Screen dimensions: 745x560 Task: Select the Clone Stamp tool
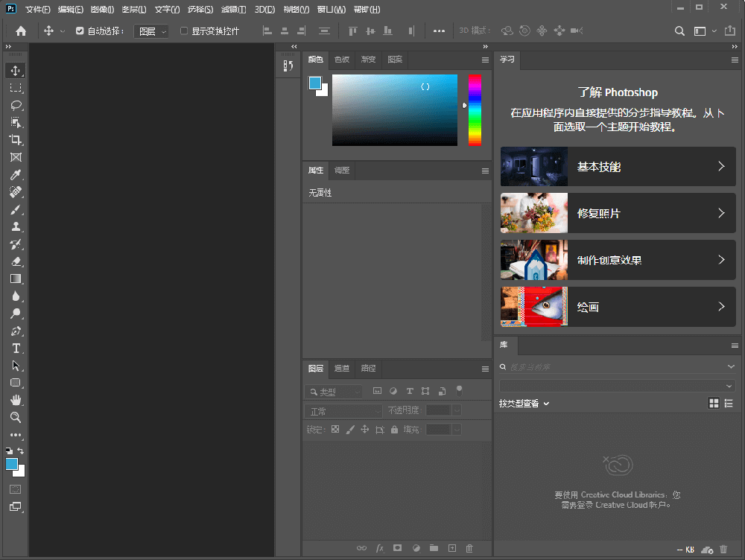click(x=16, y=226)
